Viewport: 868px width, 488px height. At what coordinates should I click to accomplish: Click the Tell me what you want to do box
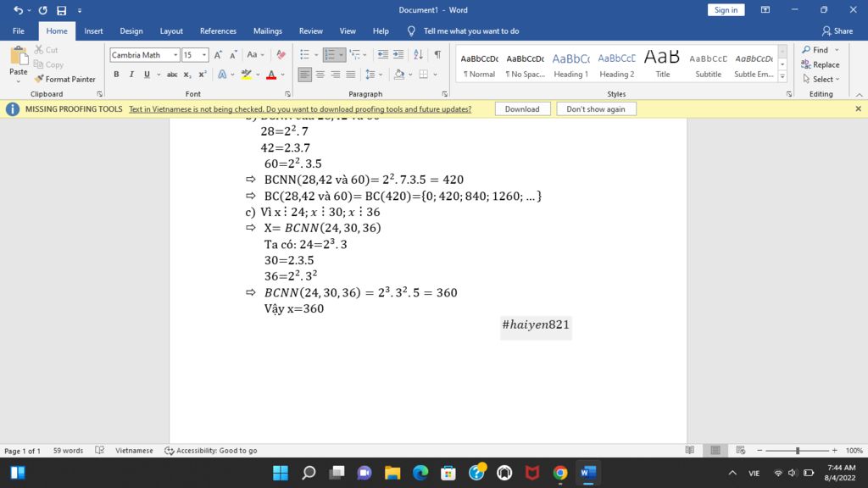(471, 31)
